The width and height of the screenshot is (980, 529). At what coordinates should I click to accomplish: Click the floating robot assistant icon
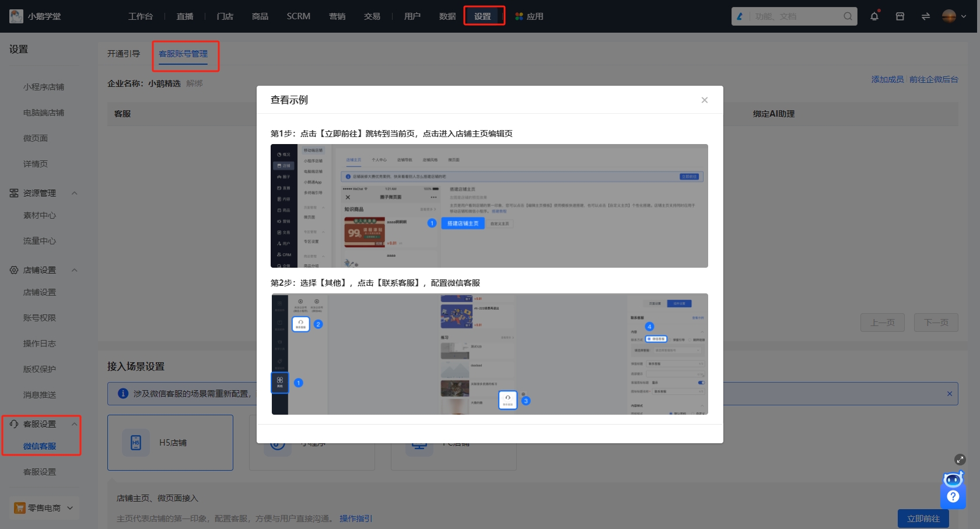[x=953, y=479]
